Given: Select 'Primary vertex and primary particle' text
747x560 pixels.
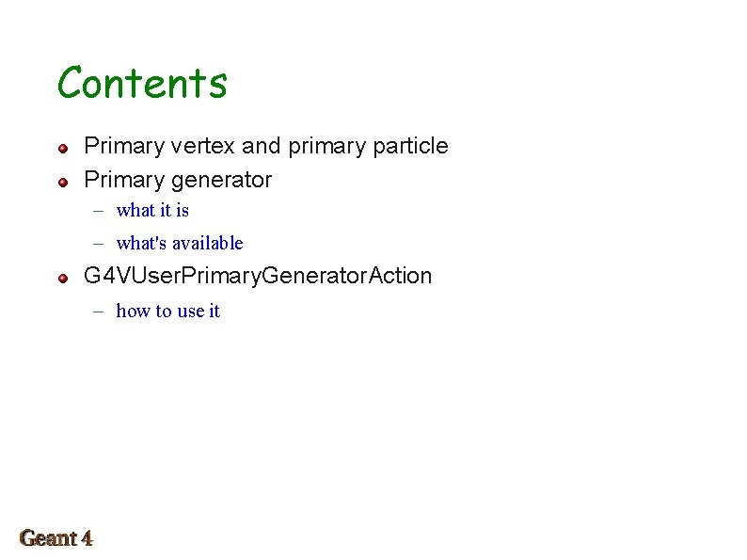Looking at the screenshot, I should pyautogui.click(x=266, y=146).
